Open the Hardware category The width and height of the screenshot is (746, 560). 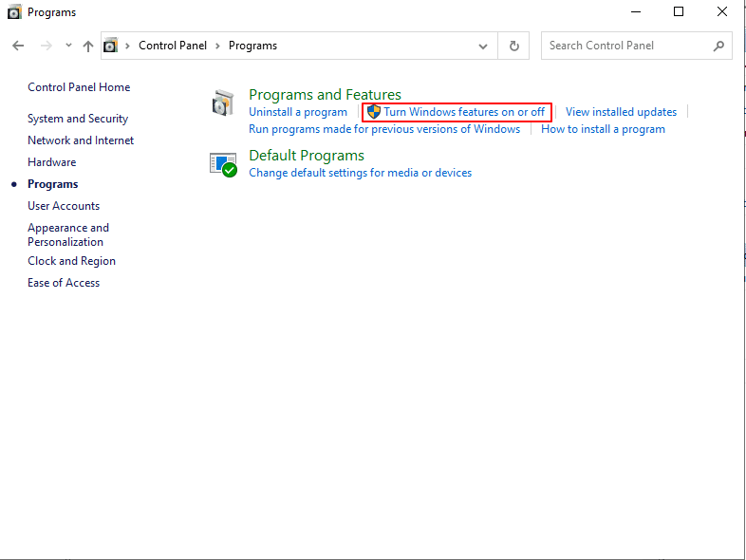(x=52, y=162)
